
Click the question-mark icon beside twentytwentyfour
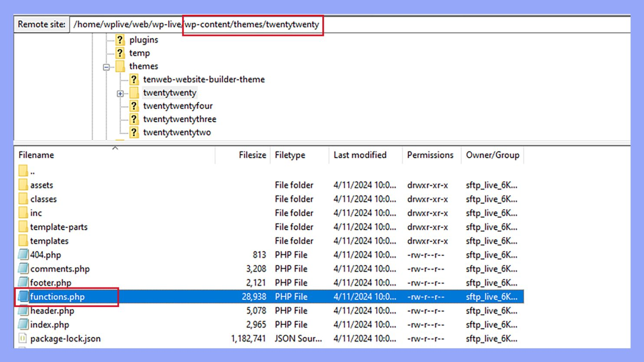click(x=134, y=106)
